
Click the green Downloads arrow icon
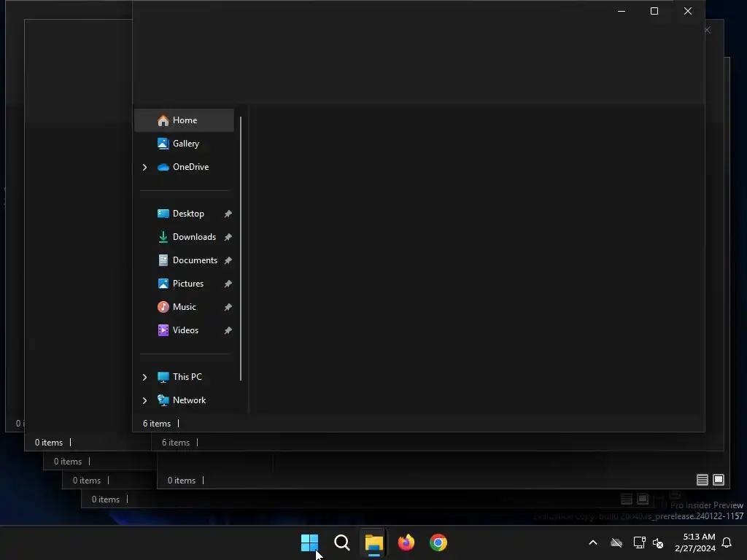tap(163, 237)
